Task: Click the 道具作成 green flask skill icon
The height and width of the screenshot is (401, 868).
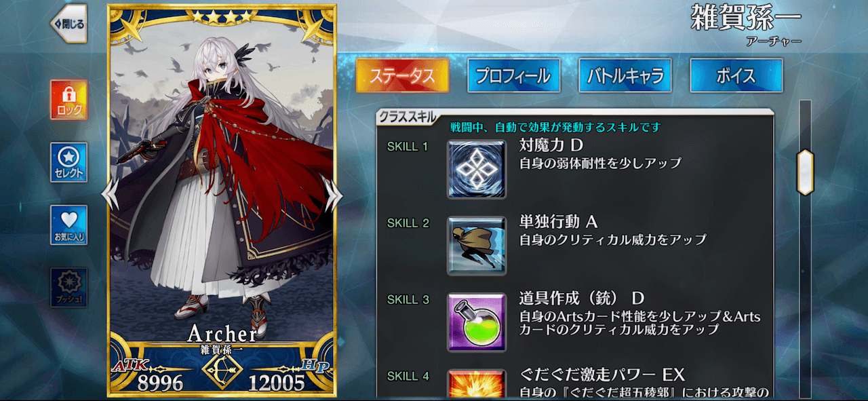Action: click(x=477, y=322)
